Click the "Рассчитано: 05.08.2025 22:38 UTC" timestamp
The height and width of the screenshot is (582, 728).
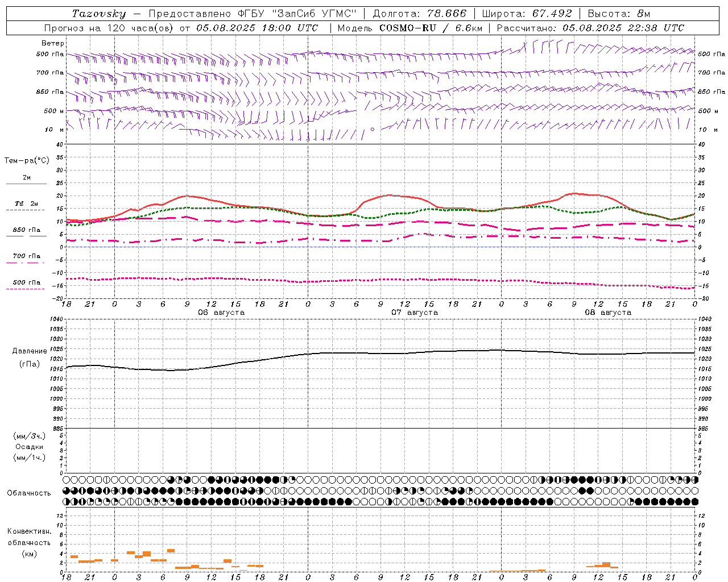[x=590, y=28]
